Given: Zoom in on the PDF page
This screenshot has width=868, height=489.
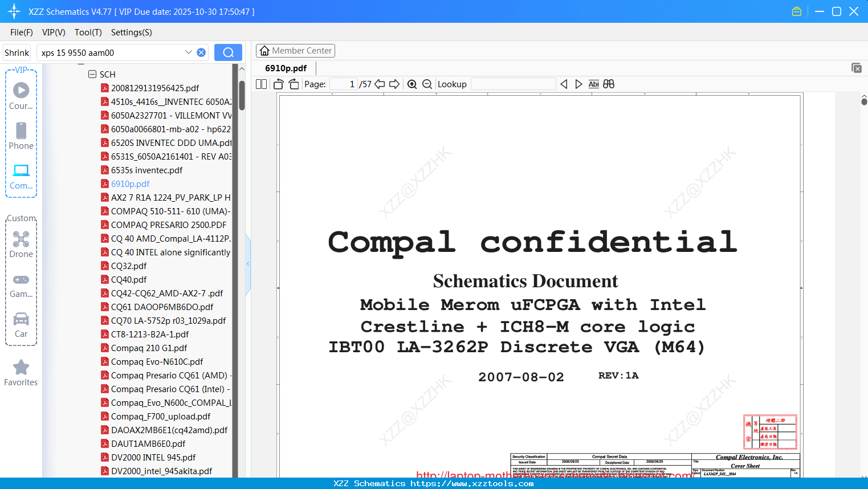Looking at the screenshot, I should [412, 84].
